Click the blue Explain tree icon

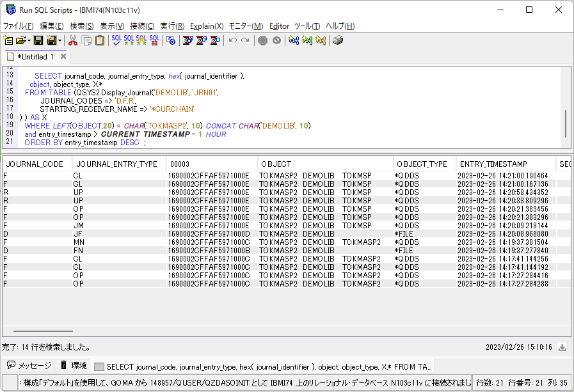point(294,40)
